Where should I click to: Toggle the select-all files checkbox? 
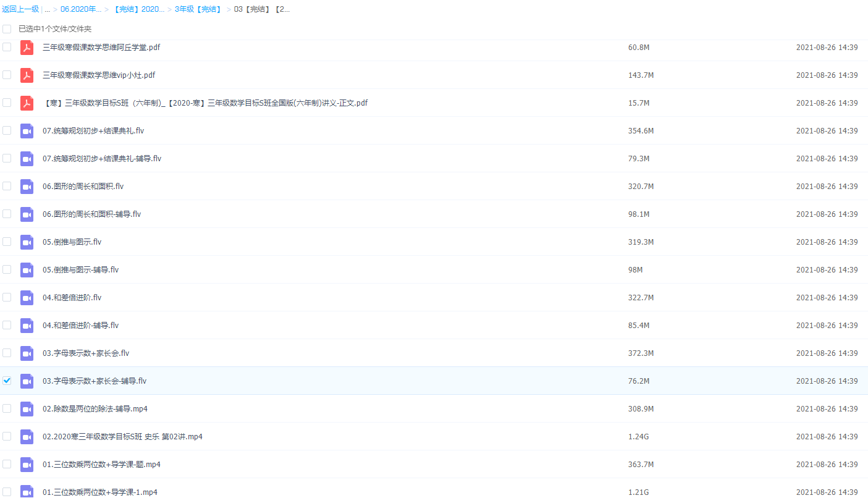click(x=7, y=29)
